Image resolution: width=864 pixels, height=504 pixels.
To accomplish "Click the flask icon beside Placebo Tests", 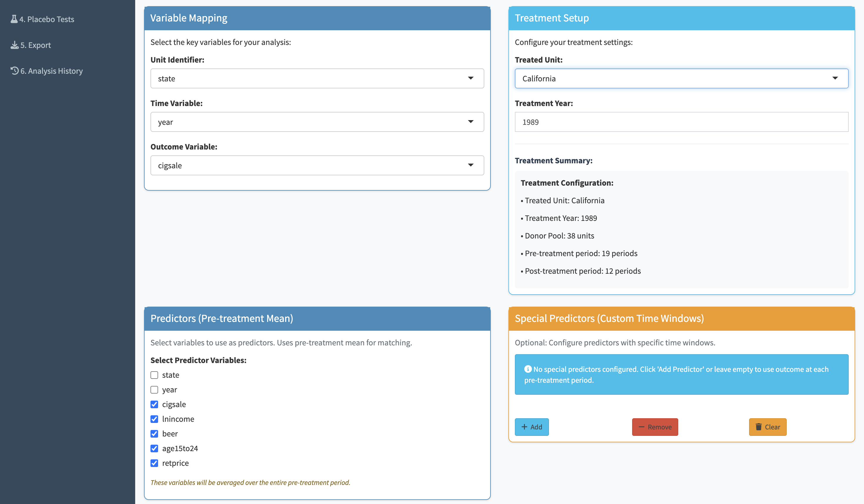I will (x=14, y=19).
